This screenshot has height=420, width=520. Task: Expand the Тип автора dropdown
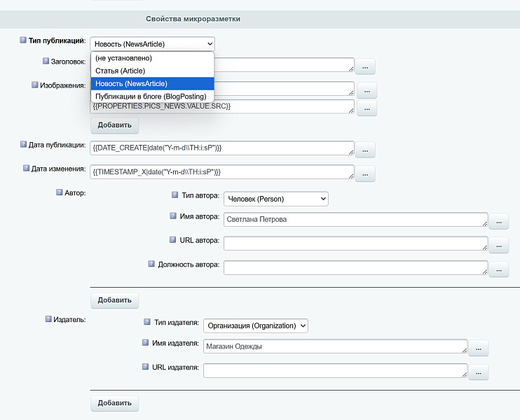pos(276,199)
